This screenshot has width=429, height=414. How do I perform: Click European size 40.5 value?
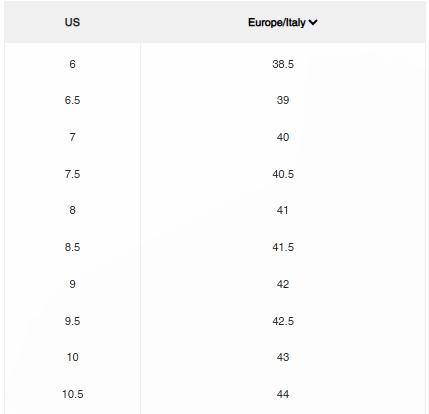pos(283,174)
